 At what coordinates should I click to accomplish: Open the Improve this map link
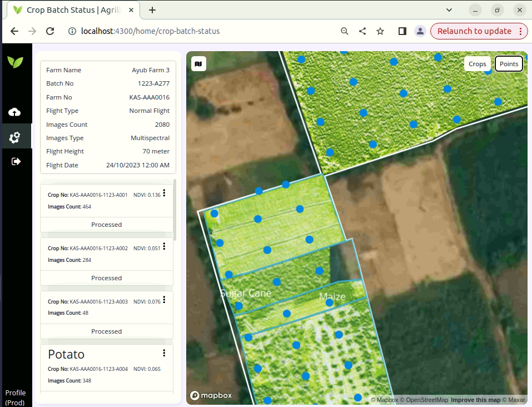coord(475,399)
